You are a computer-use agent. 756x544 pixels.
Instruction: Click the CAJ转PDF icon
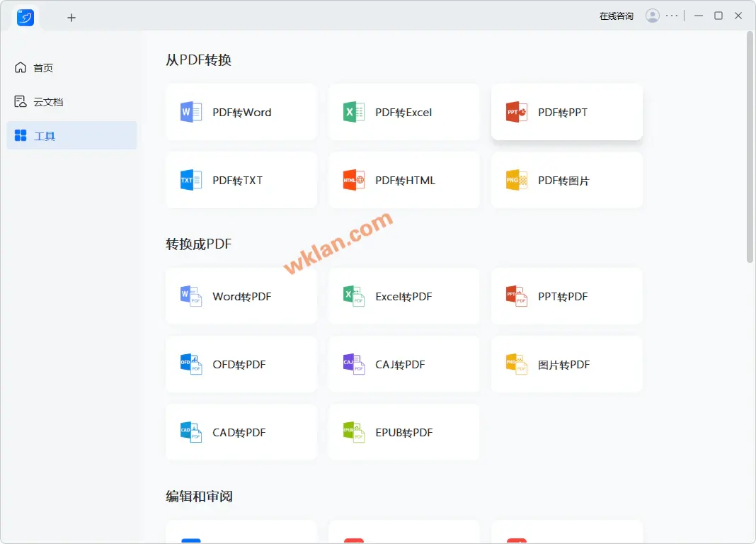[354, 365]
